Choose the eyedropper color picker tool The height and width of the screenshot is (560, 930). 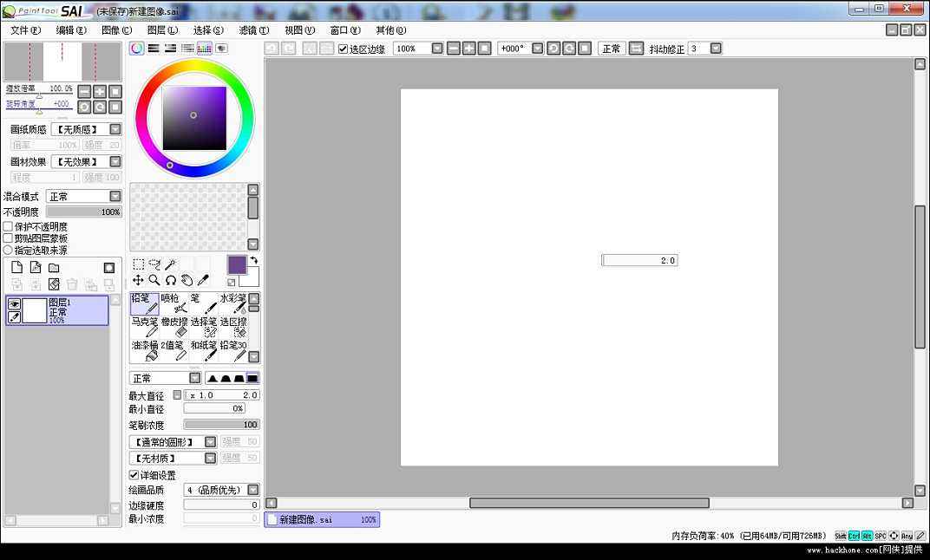pos(203,281)
